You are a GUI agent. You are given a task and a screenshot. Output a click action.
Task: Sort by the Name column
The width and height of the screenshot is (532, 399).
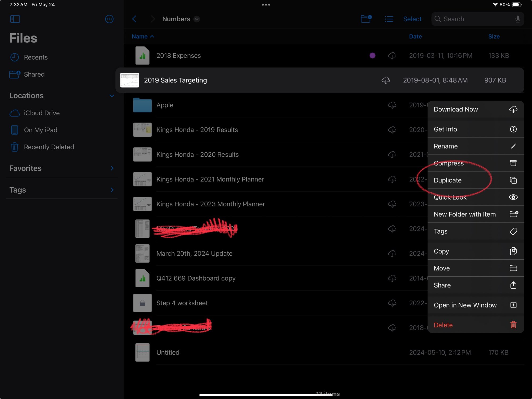pyautogui.click(x=143, y=36)
